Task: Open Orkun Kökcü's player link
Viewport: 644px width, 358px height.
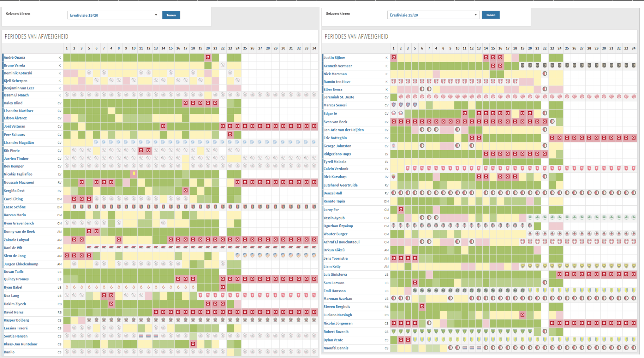Action: [x=334, y=250]
